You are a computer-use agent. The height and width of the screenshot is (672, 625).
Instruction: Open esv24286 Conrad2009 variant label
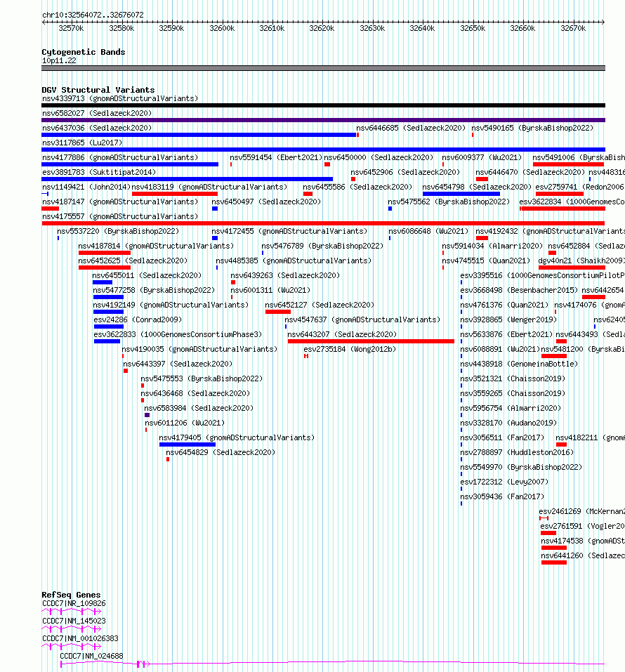click(x=138, y=319)
